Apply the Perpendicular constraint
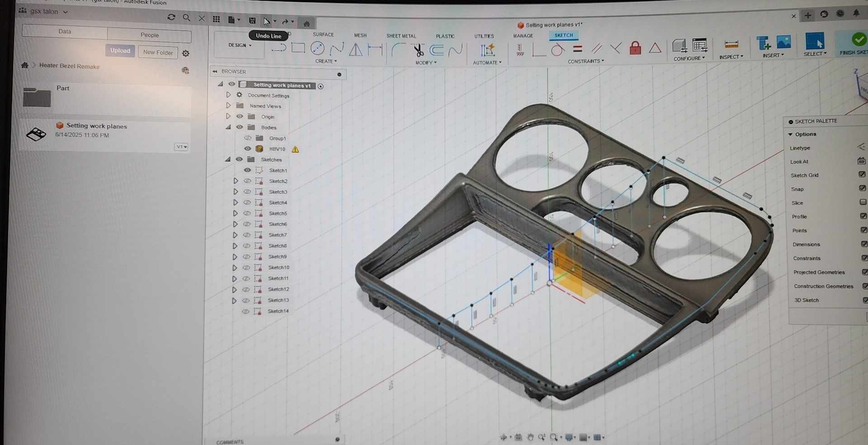The image size is (868, 445). 616,47
